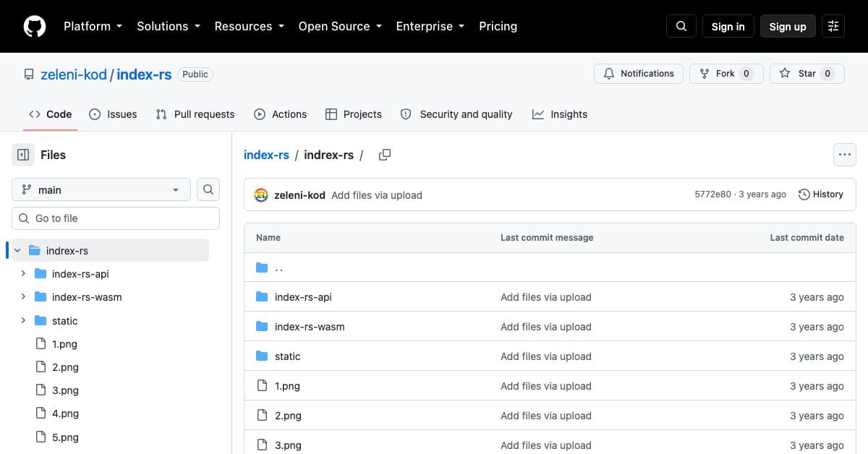Click the zeleni-kod avatar image
Screen dimensions: 868x454
(x=261, y=194)
